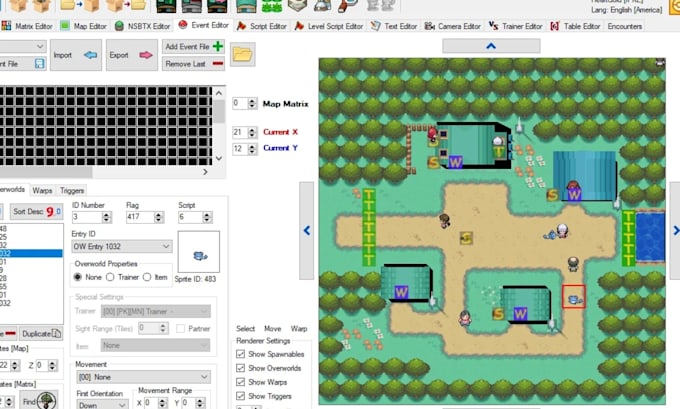The width and height of the screenshot is (680, 409).
Task: Toggle the Partner checkbox
Action: 180,329
